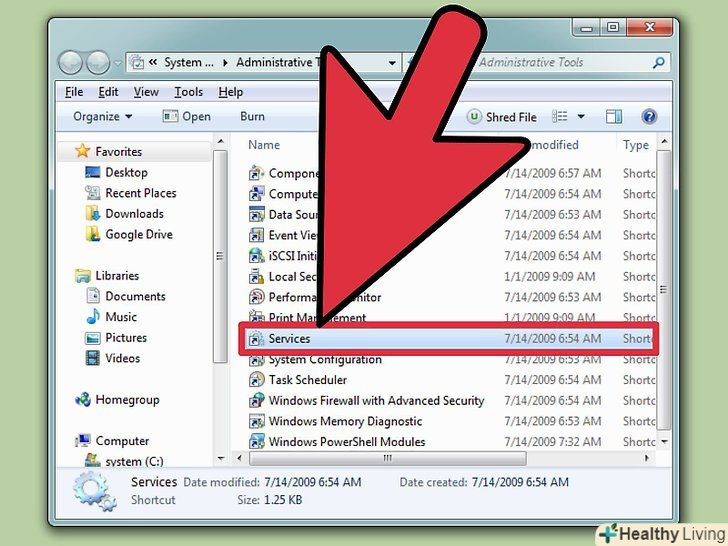Open the Tools menu

[x=188, y=92]
